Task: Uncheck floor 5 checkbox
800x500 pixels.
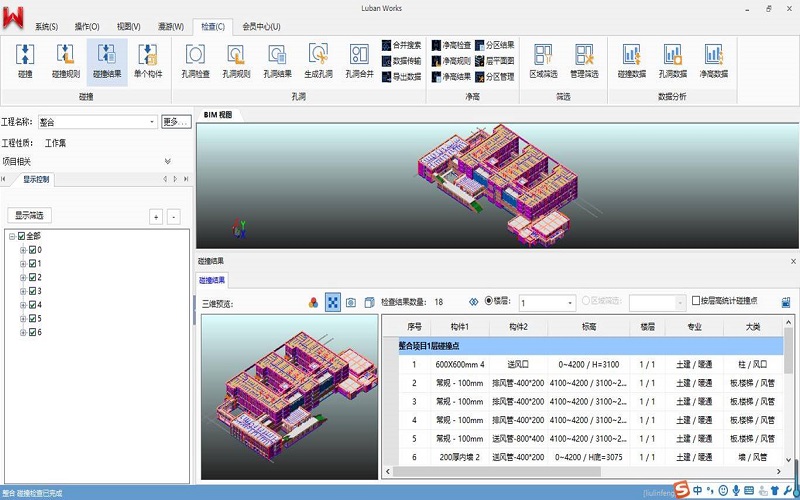Action: [33, 319]
